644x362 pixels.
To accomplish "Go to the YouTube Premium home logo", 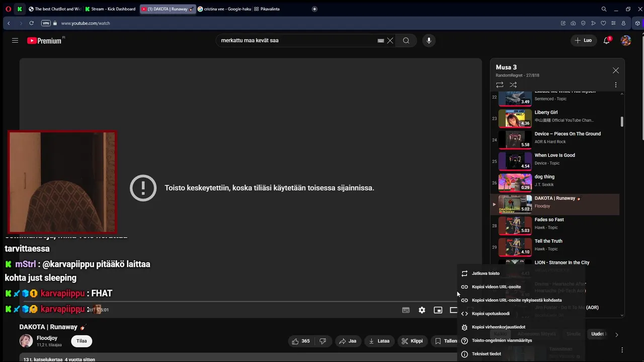I will (44, 41).
